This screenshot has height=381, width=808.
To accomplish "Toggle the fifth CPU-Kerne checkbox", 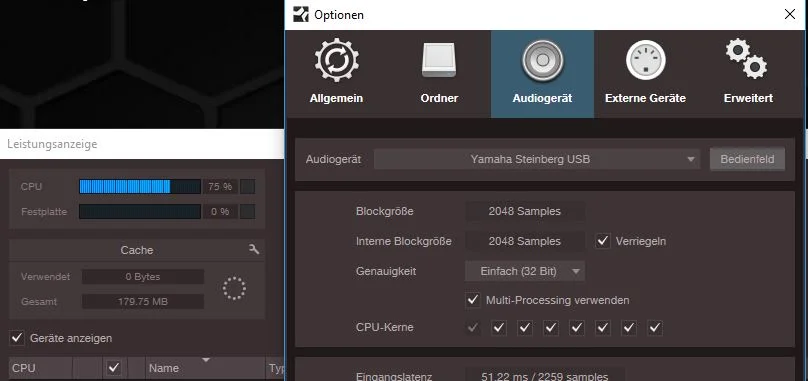I will pos(577,327).
